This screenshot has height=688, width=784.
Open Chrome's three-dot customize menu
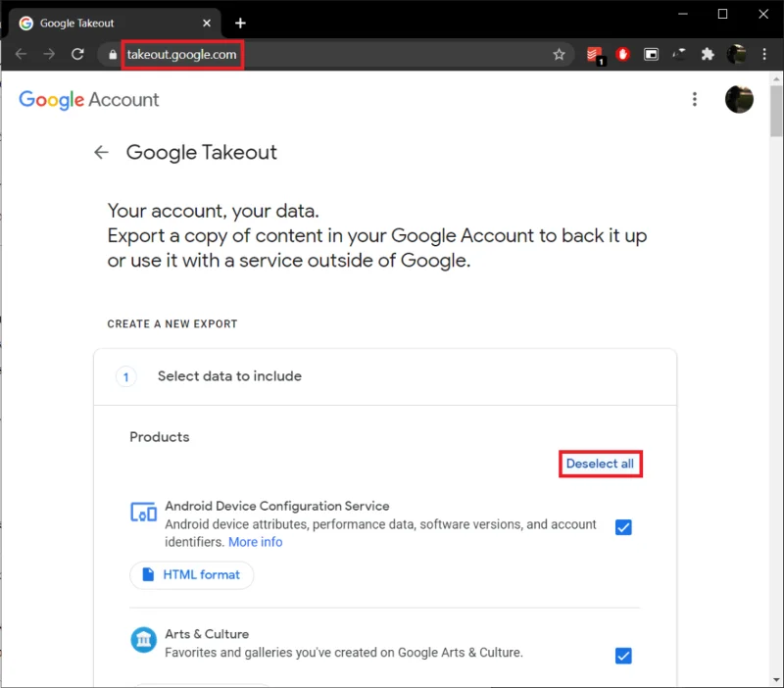(764, 54)
